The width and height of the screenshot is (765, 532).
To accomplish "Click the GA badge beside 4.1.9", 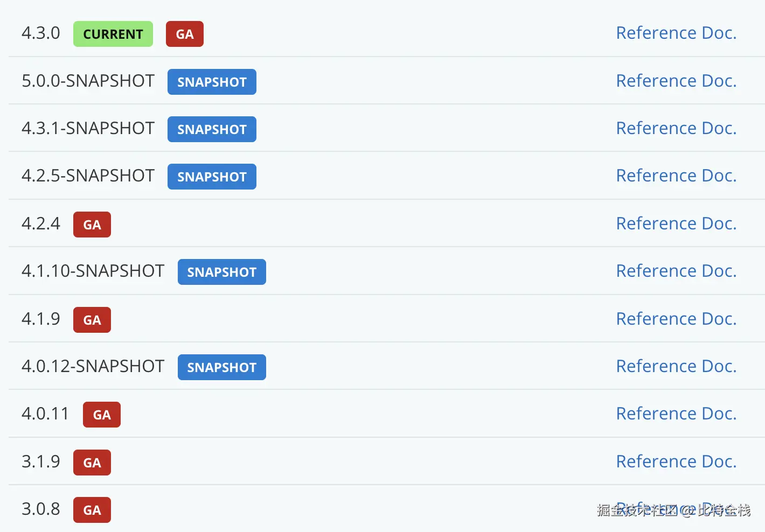I will 92,320.
